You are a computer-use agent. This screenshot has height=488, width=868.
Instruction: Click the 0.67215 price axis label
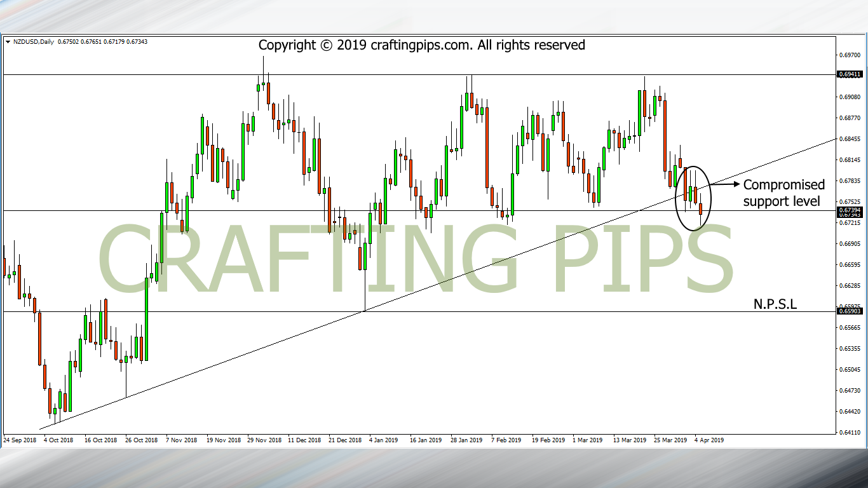click(850, 223)
